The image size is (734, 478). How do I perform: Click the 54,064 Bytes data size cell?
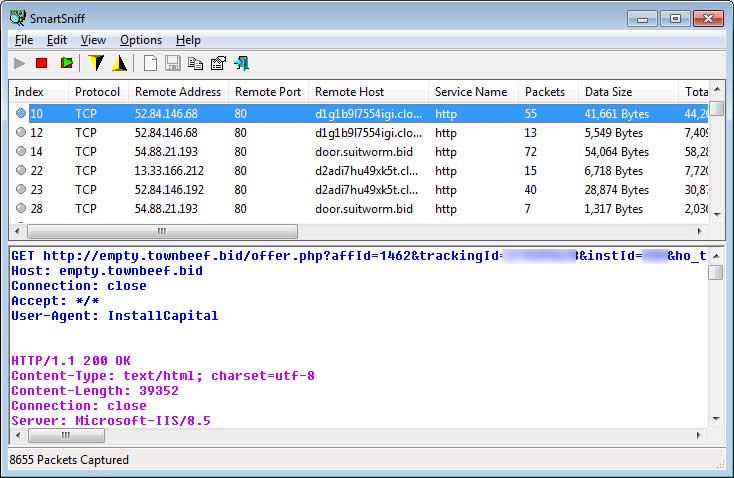click(x=617, y=152)
